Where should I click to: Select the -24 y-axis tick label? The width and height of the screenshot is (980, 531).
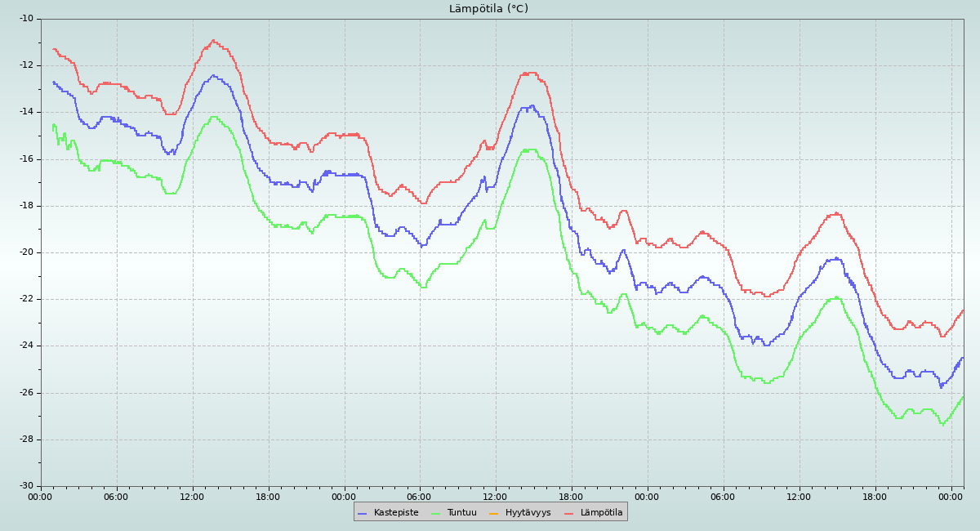(26, 346)
